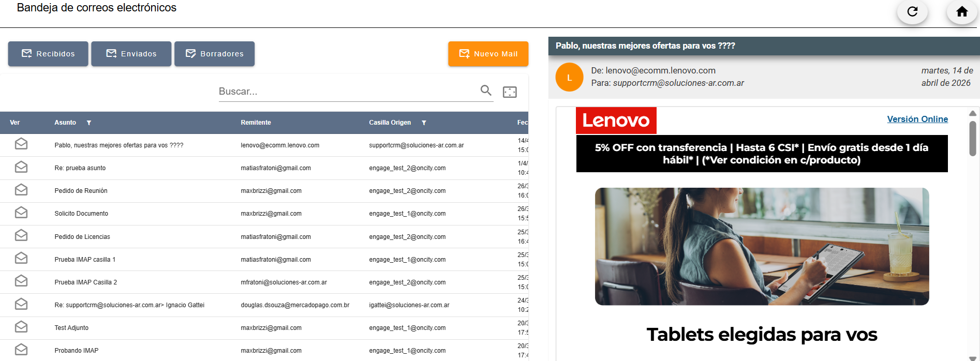This screenshot has height=361, width=980.
Task: Open the Versión Online link
Action: click(x=917, y=119)
